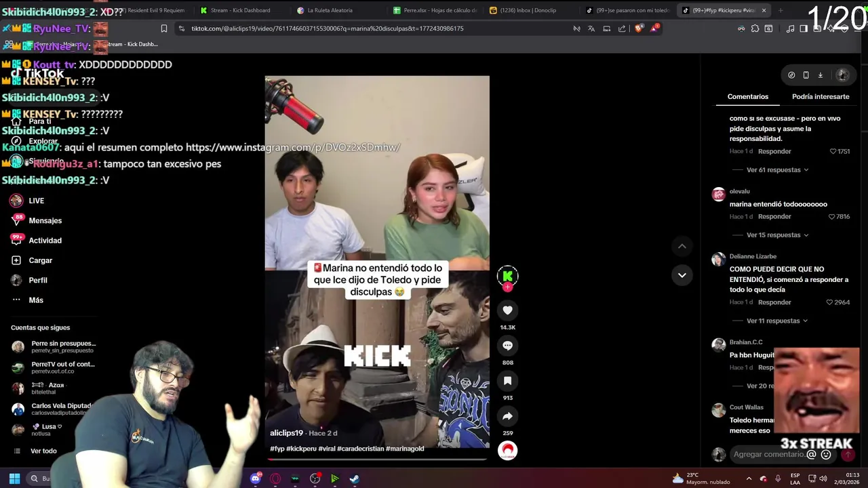
Task: Like the TikTok video with heart icon
Action: click(507, 310)
